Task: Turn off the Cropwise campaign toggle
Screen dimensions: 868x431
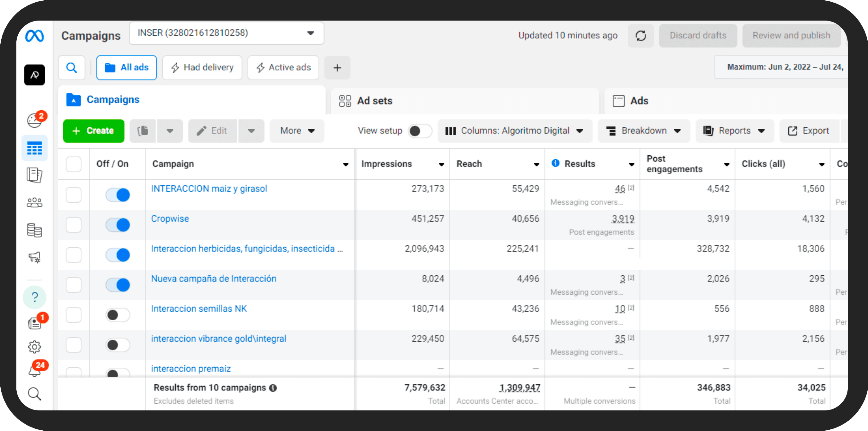Action: point(118,225)
